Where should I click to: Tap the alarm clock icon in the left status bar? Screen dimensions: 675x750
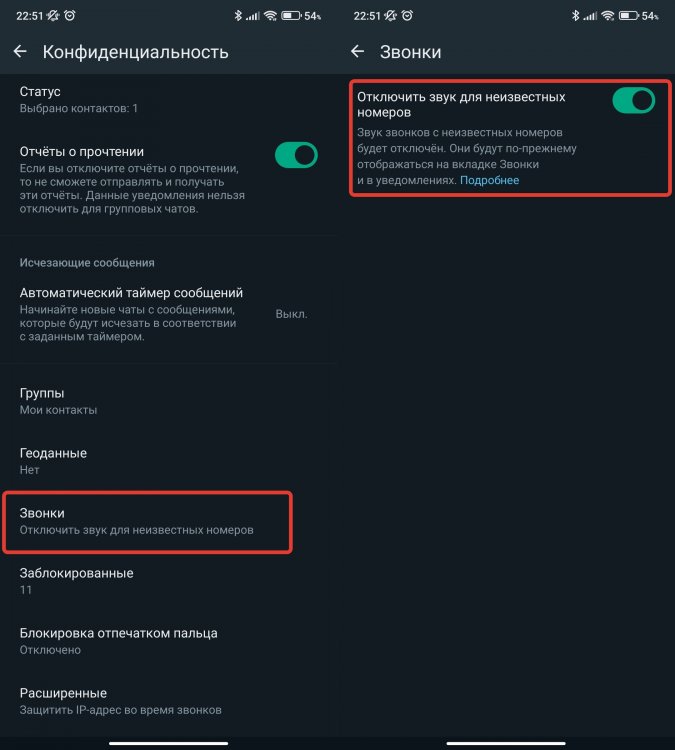[70, 16]
